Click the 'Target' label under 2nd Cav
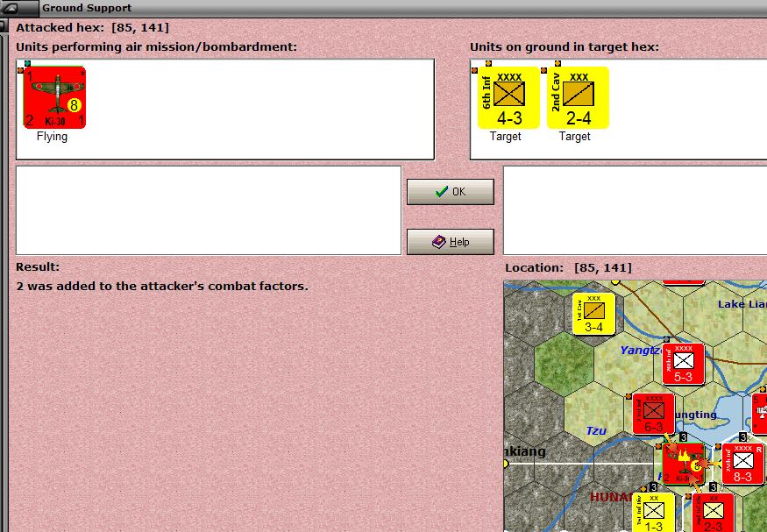767x532 pixels. tap(575, 137)
